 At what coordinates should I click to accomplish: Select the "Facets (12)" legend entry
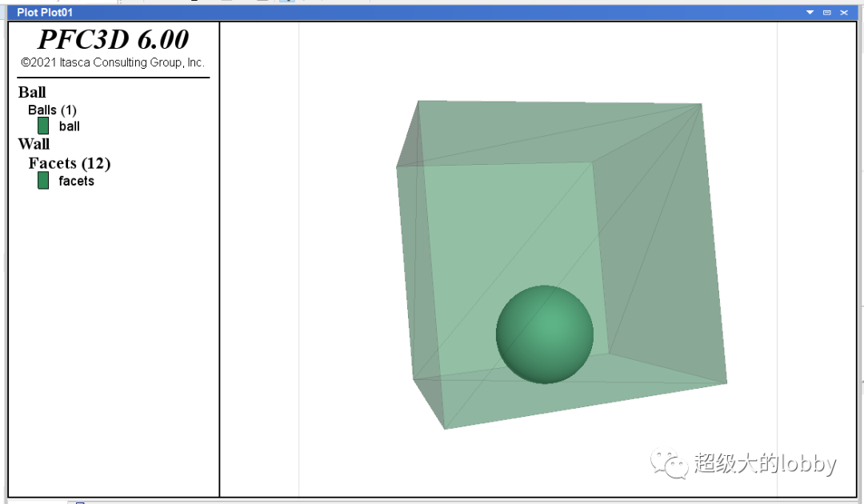[69, 163]
